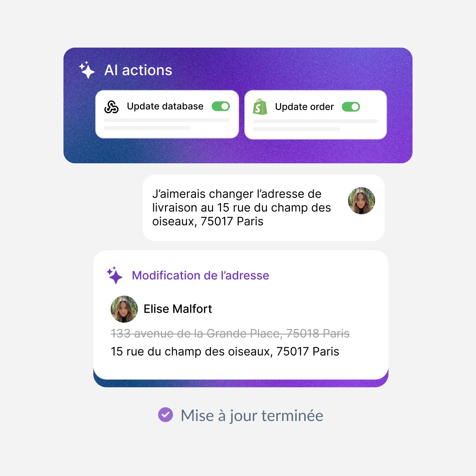
Task: Click the placeholder lines under Update order
Action: pyautogui.click(x=316, y=125)
